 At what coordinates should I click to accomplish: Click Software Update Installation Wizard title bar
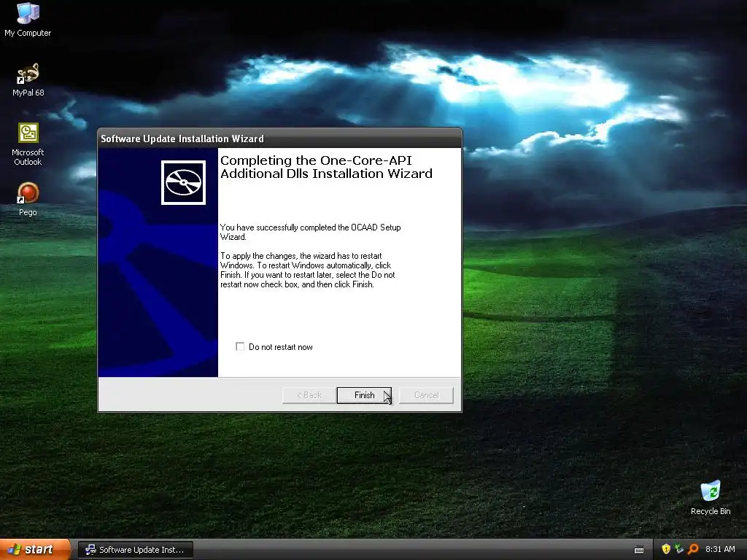[279, 139]
